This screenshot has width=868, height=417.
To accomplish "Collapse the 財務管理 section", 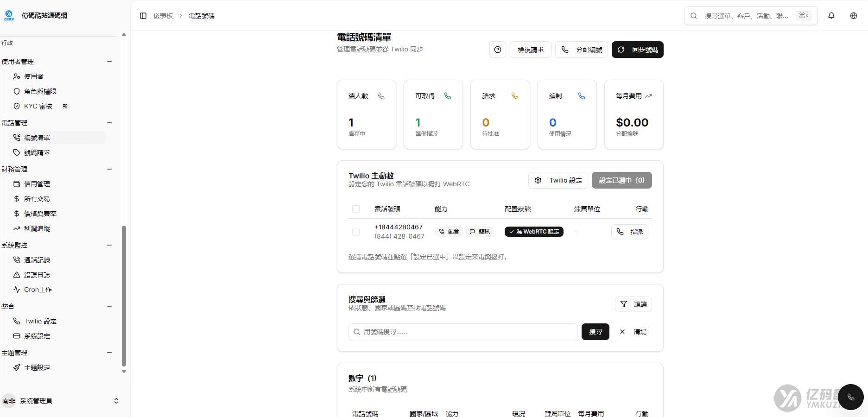I will pyautogui.click(x=109, y=169).
